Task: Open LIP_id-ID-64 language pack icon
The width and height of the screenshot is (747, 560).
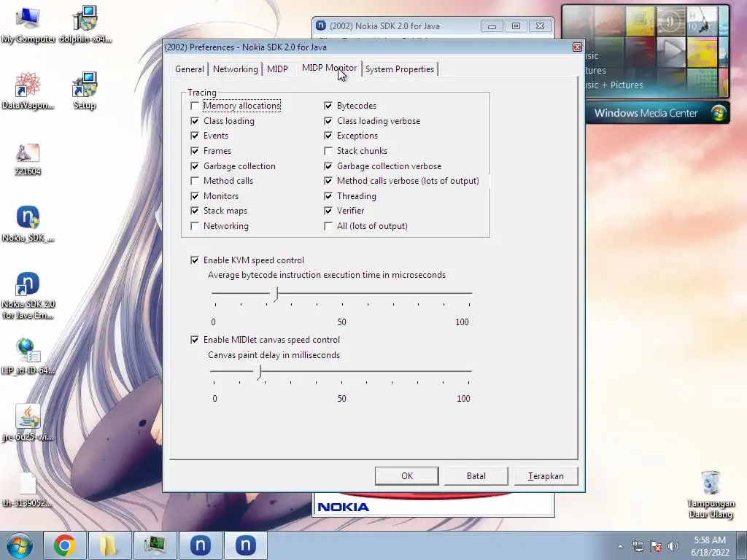Action: 28,356
